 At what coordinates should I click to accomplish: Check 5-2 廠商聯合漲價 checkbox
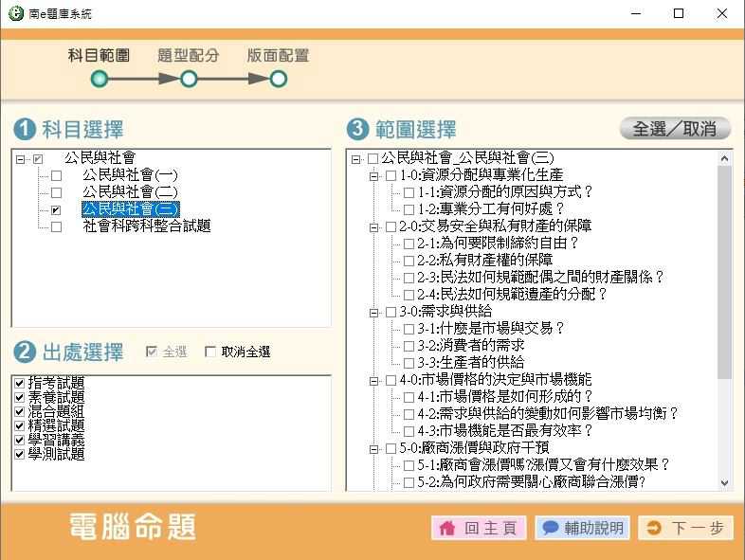pos(409,482)
